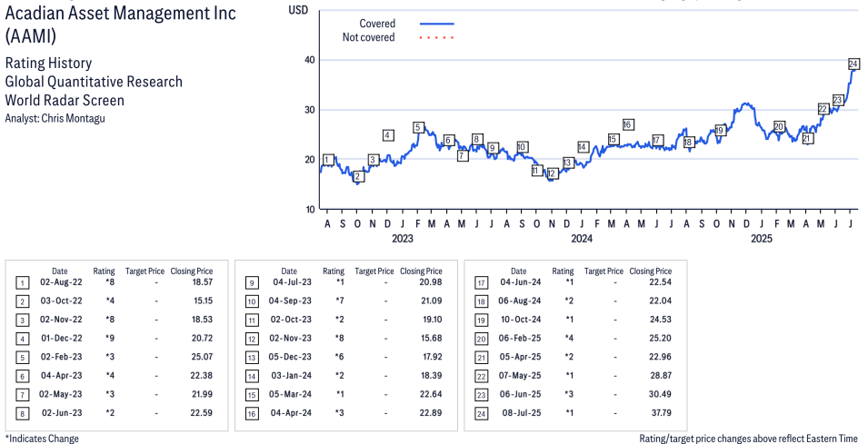Image resolution: width=868 pixels, height=444 pixels.
Task: Click the (AAMI) ticker text
Action: (30, 36)
